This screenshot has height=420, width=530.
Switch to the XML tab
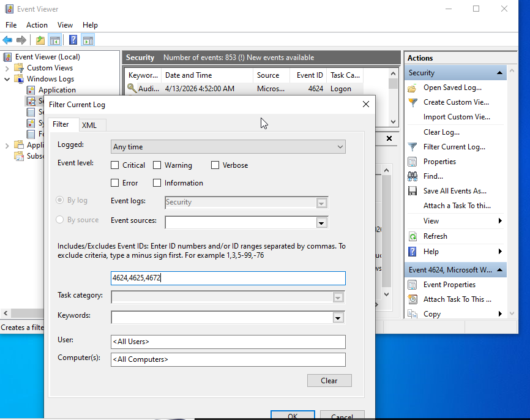coord(89,125)
